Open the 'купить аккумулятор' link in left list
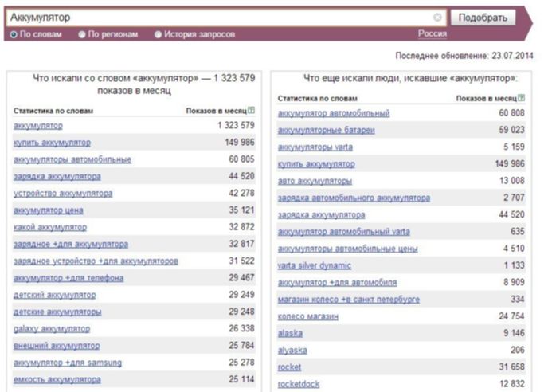548x392 pixels. tap(52, 143)
